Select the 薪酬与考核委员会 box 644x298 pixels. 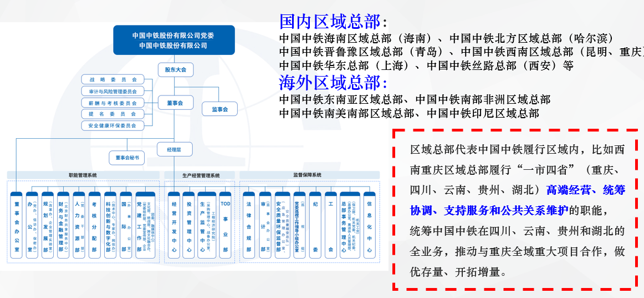click(x=113, y=102)
